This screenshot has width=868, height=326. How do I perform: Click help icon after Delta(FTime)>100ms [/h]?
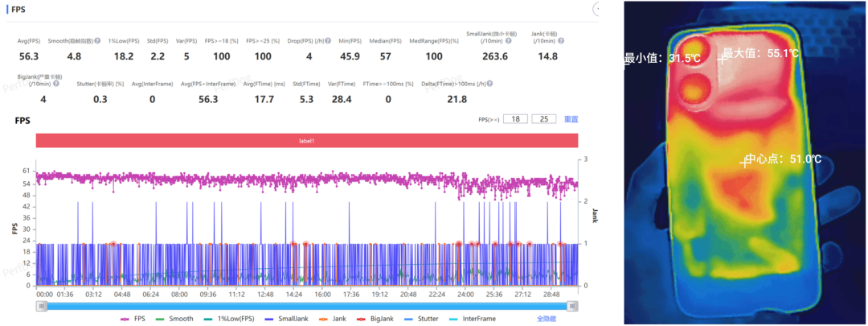coord(490,82)
